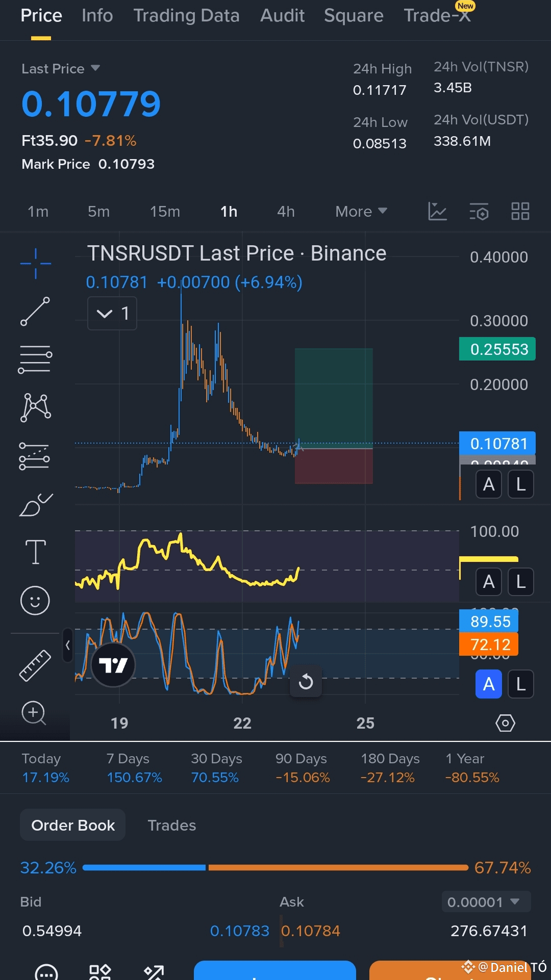Collapse the drawing toolbar side arrow

67,646
